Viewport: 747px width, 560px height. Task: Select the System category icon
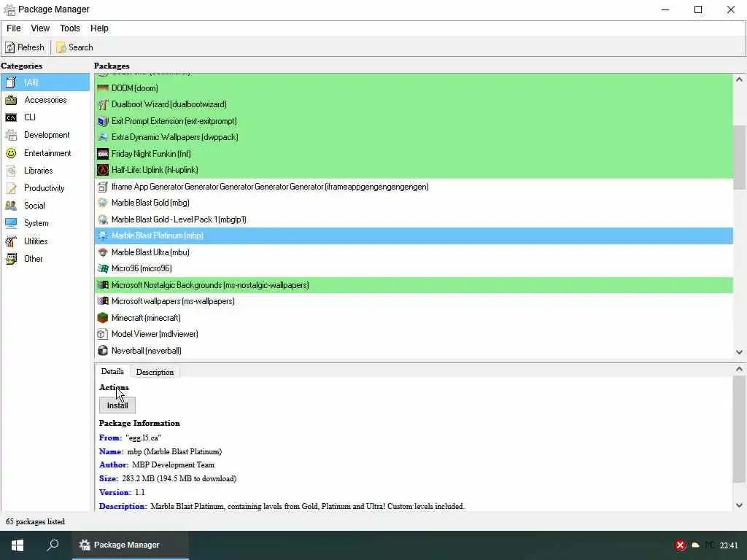click(x=11, y=223)
